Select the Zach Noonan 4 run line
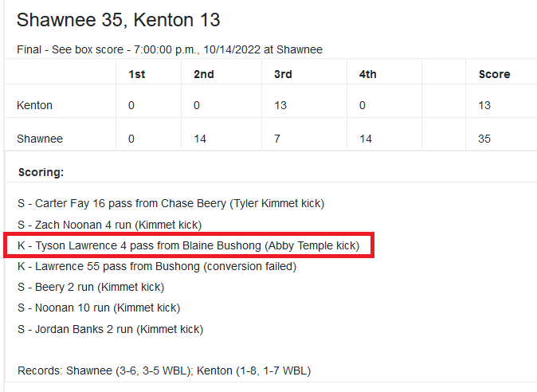Viewport: 537px width, 392px height. [x=109, y=225]
